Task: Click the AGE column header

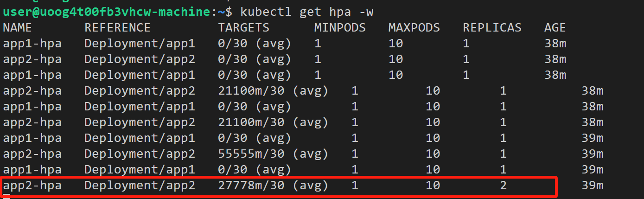Action: [555, 28]
